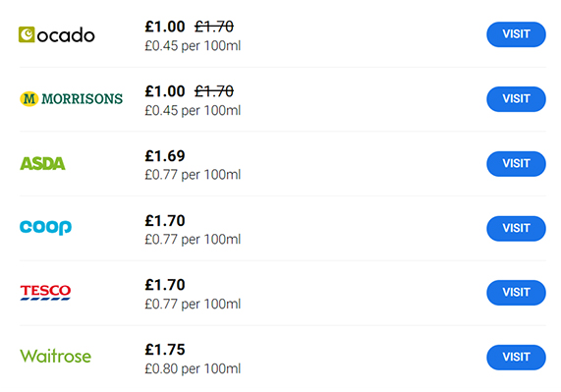Select ASDA's £1.69 price
This screenshot has height=392, width=561.
point(165,156)
